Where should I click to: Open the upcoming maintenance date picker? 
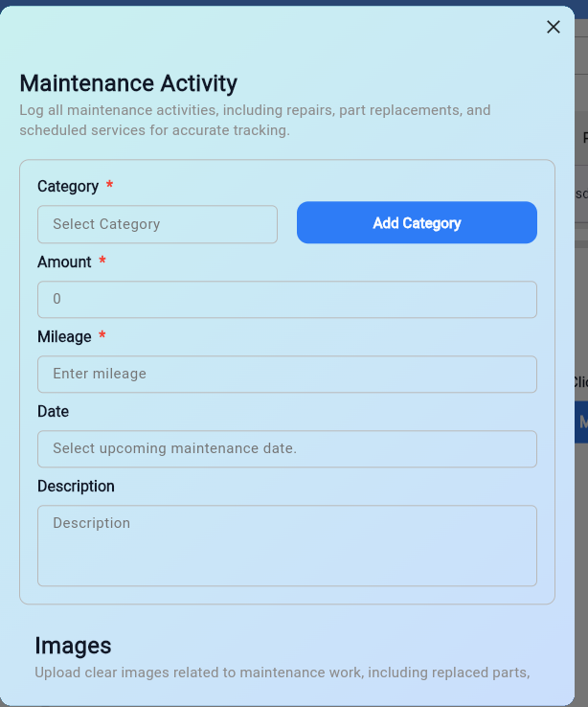pyautogui.click(x=286, y=448)
